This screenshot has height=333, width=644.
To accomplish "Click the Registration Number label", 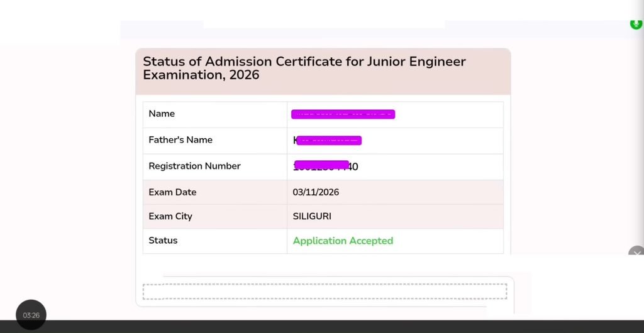I will (195, 166).
